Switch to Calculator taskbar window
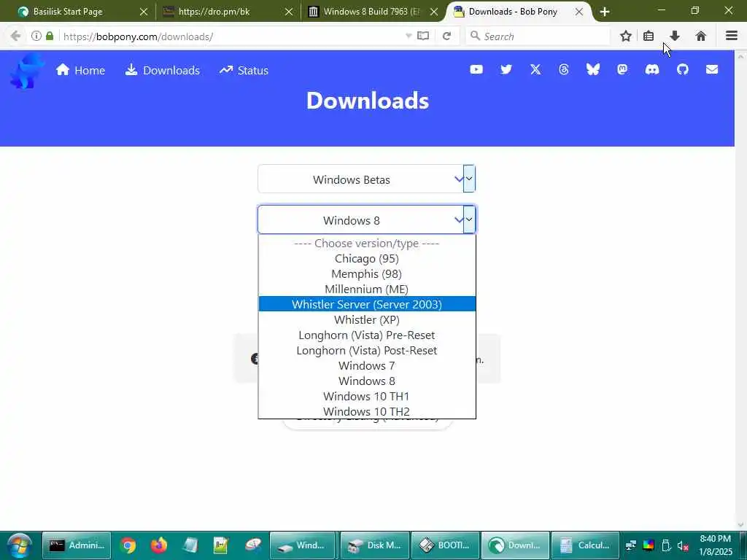The width and height of the screenshot is (747, 560). (x=585, y=545)
